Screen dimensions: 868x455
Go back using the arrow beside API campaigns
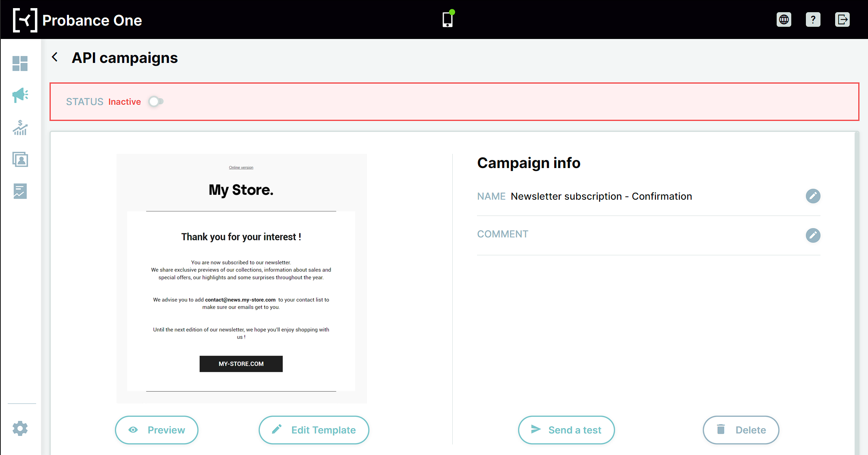(x=55, y=57)
